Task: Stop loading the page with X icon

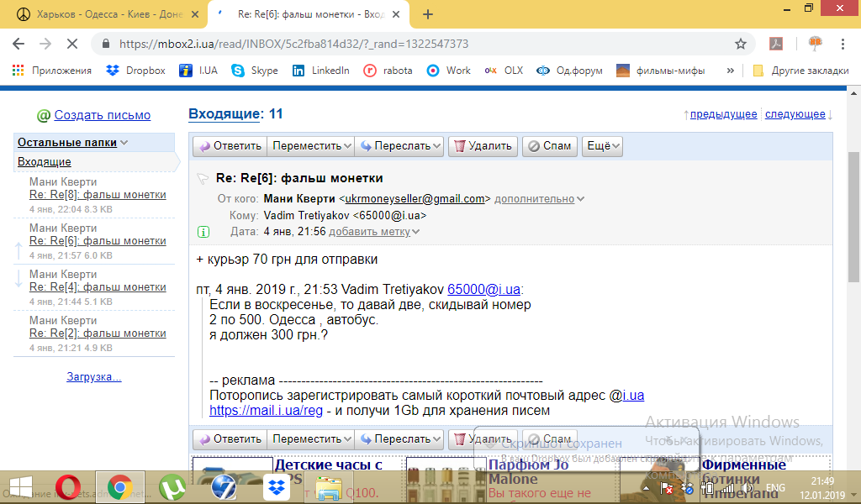Action: 72,44
